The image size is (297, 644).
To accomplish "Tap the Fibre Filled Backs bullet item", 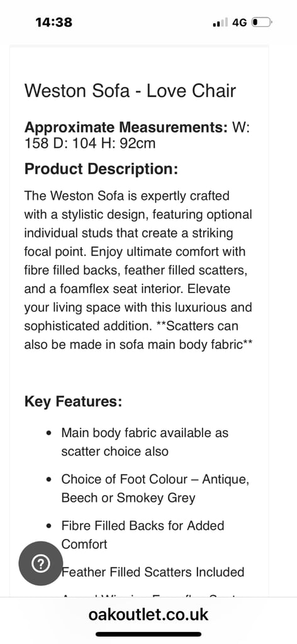I will click(x=143, y=535).
